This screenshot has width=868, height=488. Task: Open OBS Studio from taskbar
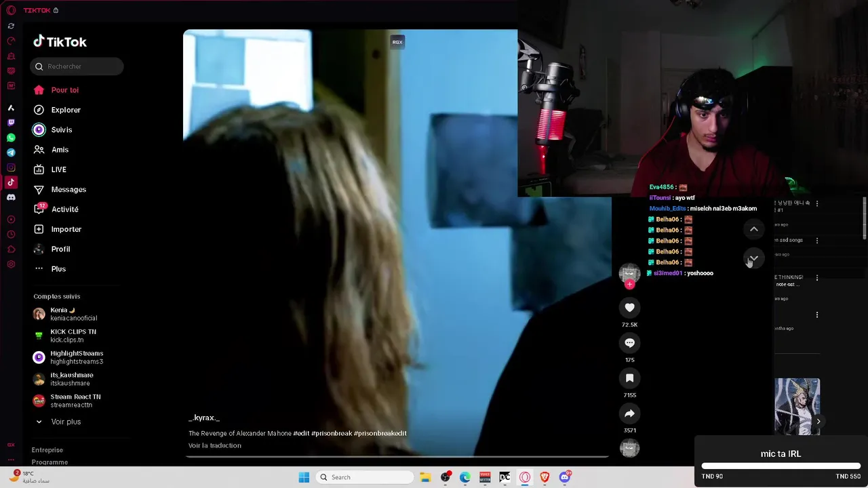click(446, 477)
